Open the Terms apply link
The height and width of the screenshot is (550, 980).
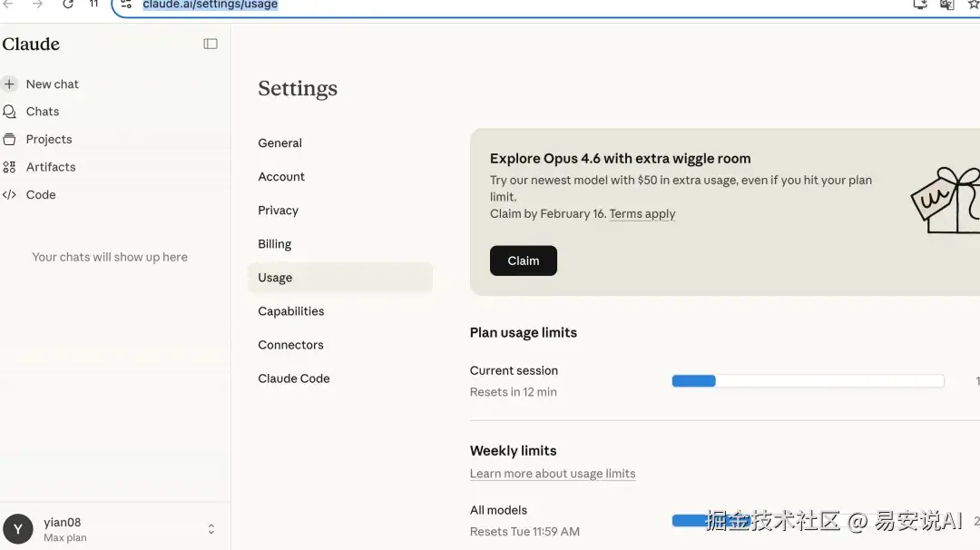click(x=642, y=214)
